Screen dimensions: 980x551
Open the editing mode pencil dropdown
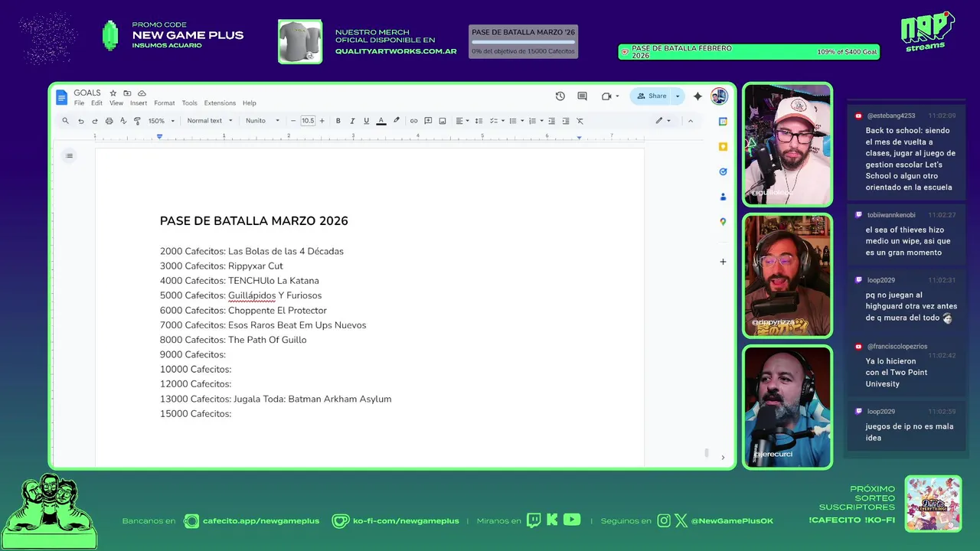pos(662,121)
